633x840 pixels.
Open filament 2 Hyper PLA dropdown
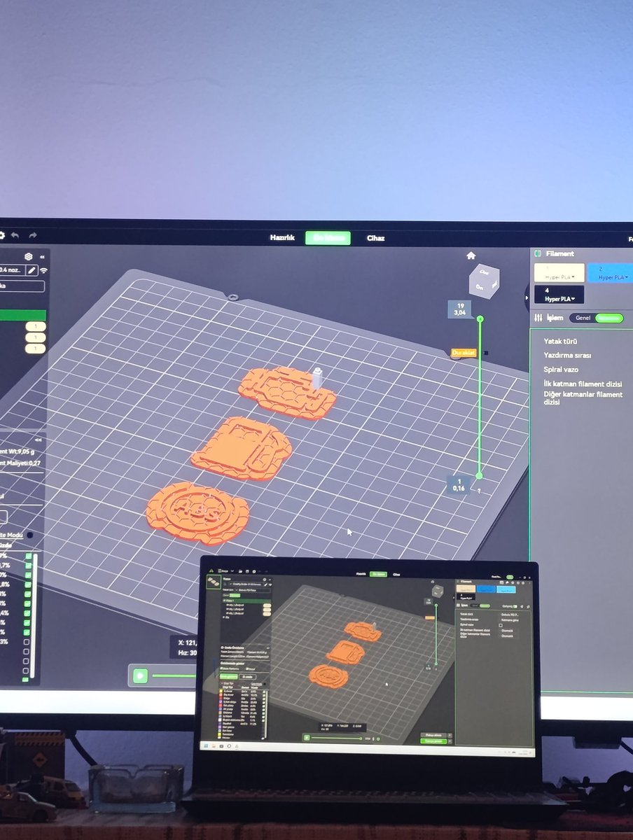pyautogui.click(x=610, y=273)
